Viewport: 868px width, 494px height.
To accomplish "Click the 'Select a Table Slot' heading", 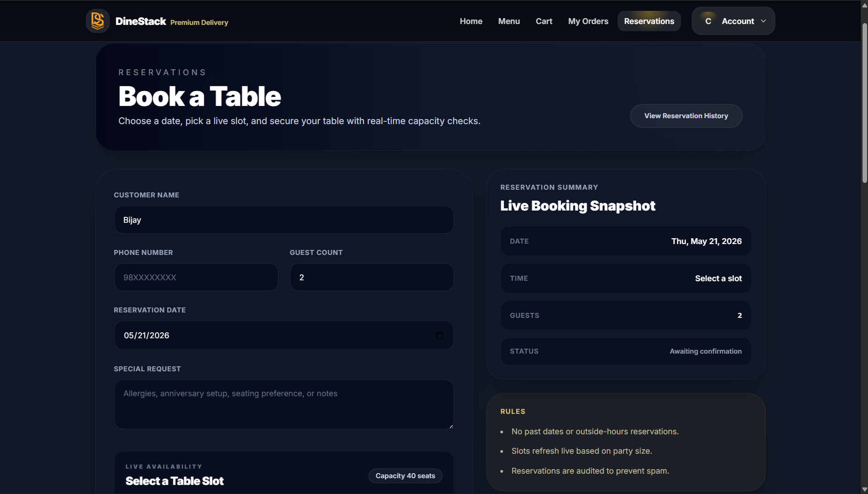I will [174, 481].
